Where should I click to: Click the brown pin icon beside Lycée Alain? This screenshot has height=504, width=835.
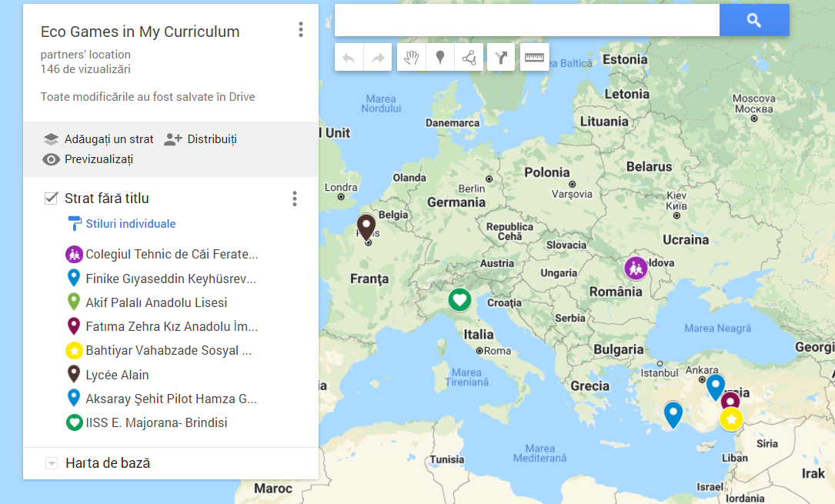pyautogui.click(x=74, y=374)
